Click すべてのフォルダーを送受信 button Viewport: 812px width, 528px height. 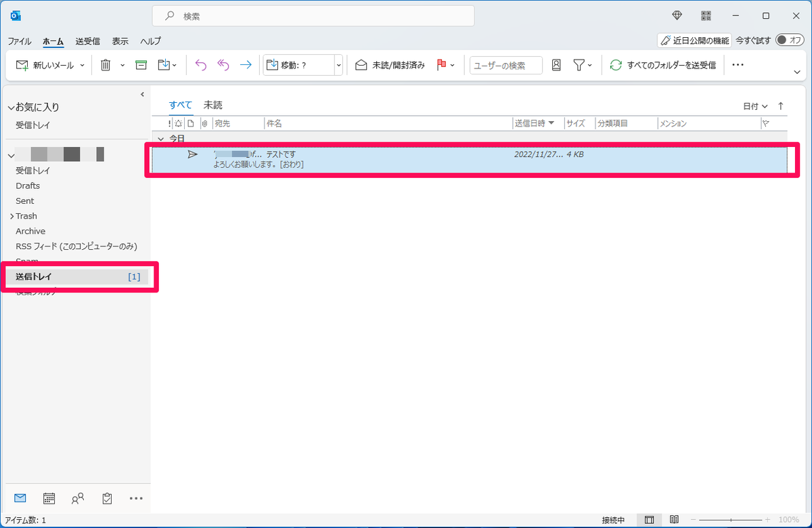[662, 65]
